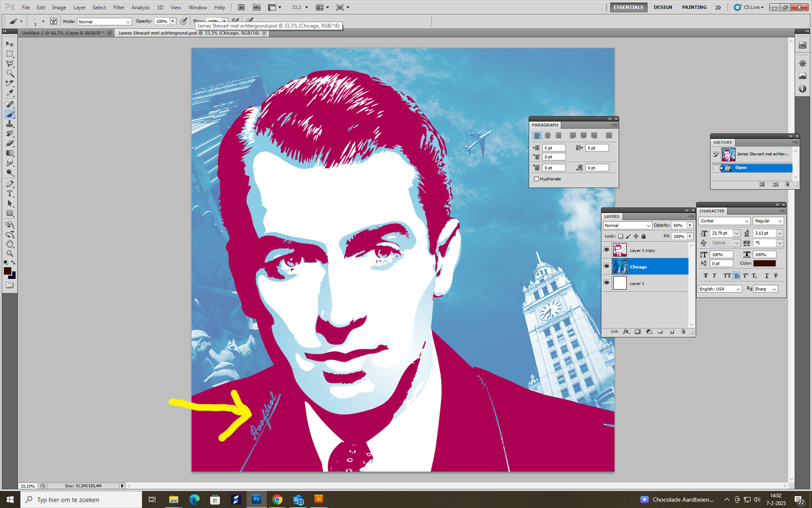
Task: Select the Pen tool
Action: pos(10,184)
